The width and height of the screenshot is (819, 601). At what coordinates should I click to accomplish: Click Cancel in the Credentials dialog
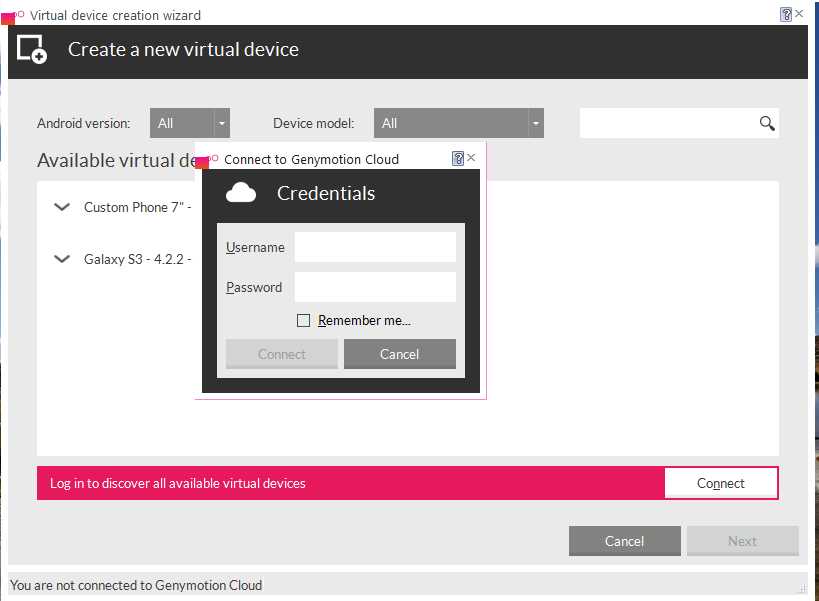coord(400,354)
